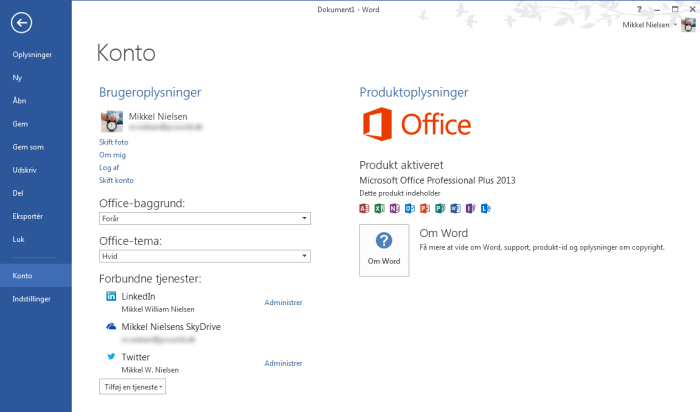
Task: Click the Excel product icon
Action: [379, 208]
